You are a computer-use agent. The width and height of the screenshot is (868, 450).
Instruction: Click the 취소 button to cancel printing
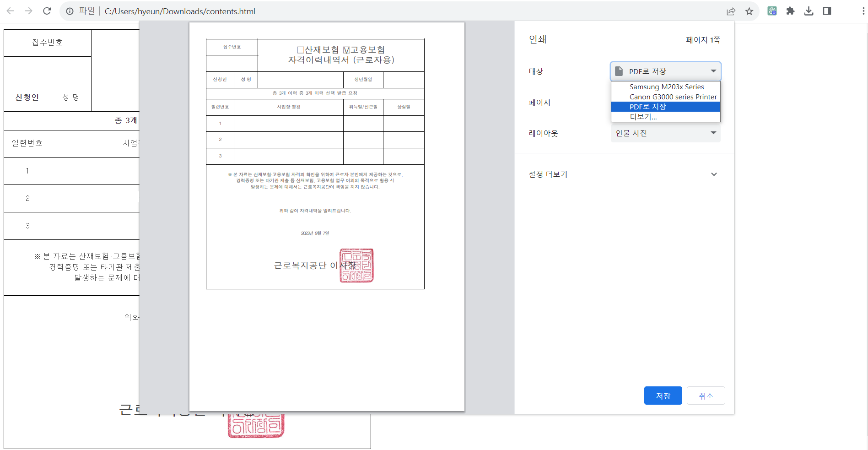(706, 395)
